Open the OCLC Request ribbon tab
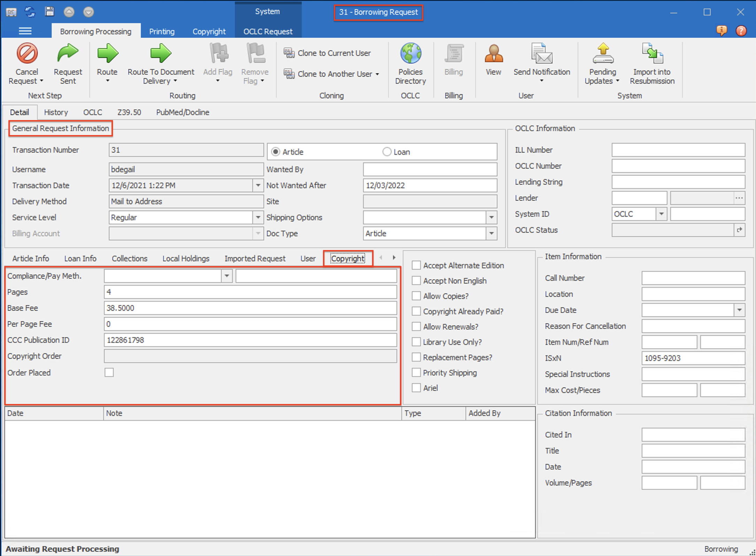756x556 pixels. click(x=268, y=31)
